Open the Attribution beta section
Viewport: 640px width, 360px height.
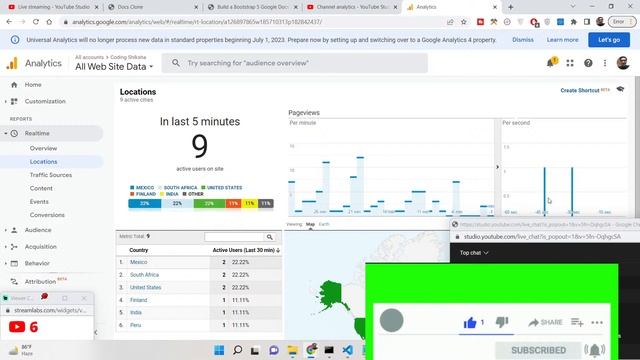[40, 282]
